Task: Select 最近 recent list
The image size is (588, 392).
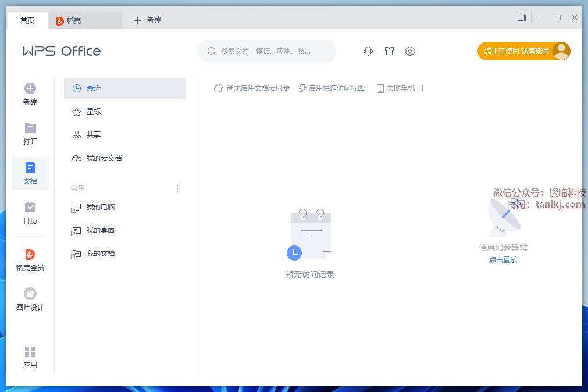Action: point(125,88)
